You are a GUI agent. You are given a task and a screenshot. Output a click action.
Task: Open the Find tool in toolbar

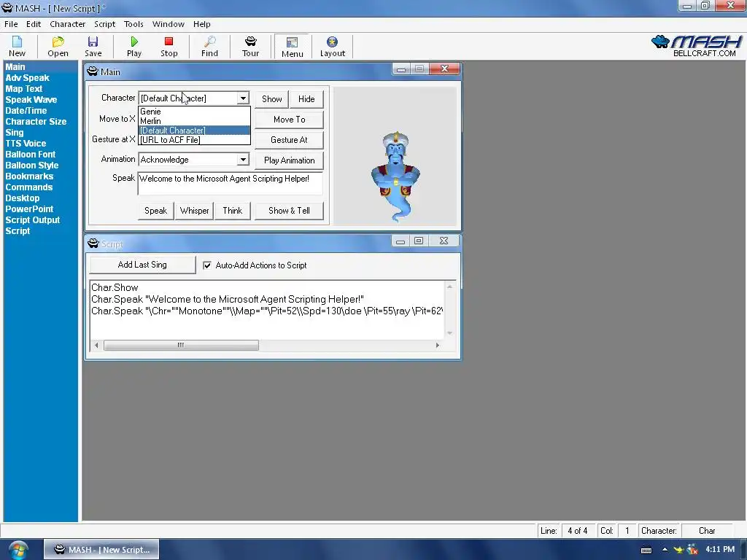point(209,46)
